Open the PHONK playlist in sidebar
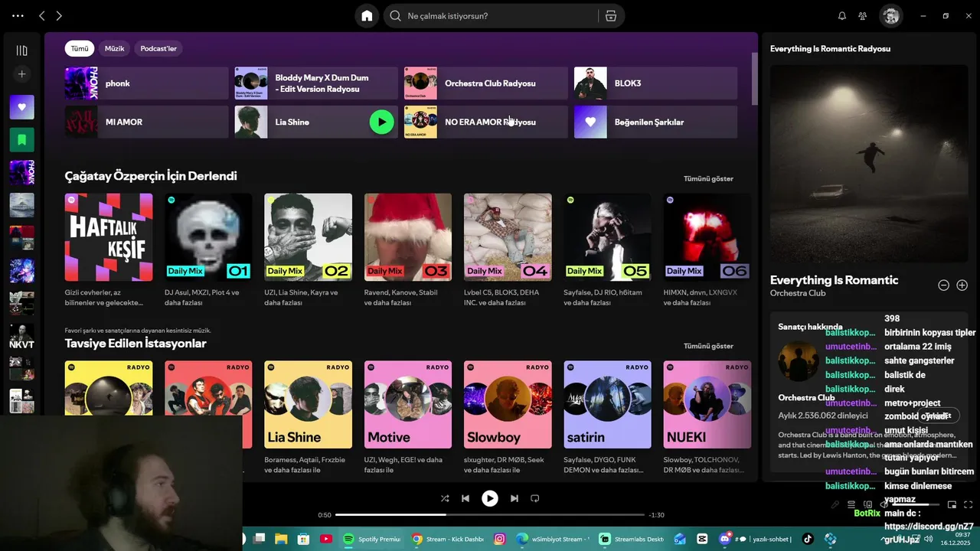This screenshot has width=980, height=551. coord(21,173)
